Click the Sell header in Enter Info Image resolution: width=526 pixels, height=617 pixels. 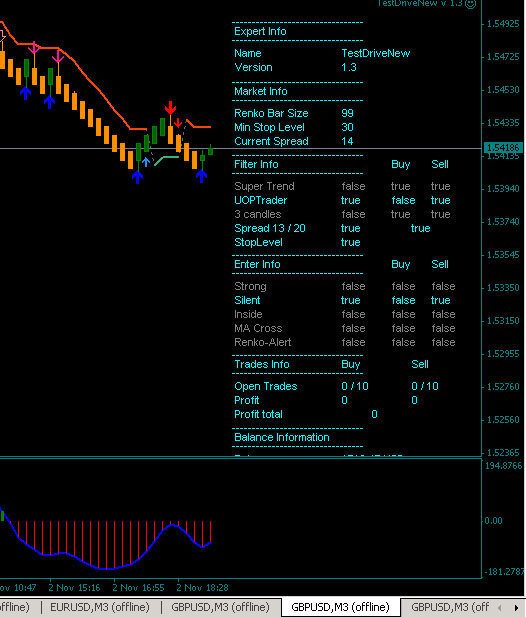tap(440, 264)
